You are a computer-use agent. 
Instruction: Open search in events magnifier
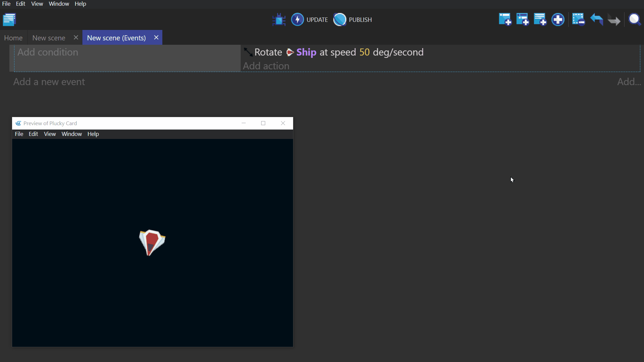[x=634, y=20]
